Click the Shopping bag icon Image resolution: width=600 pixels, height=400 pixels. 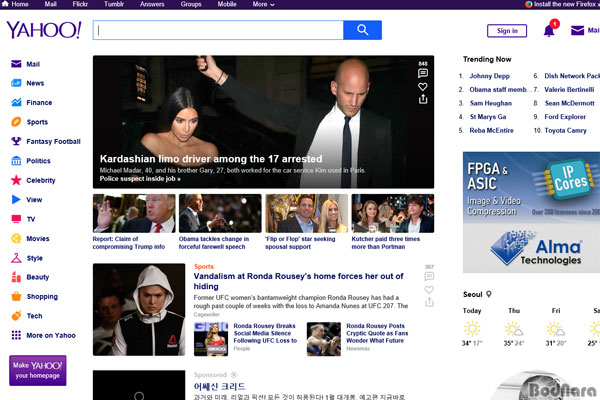16,296
